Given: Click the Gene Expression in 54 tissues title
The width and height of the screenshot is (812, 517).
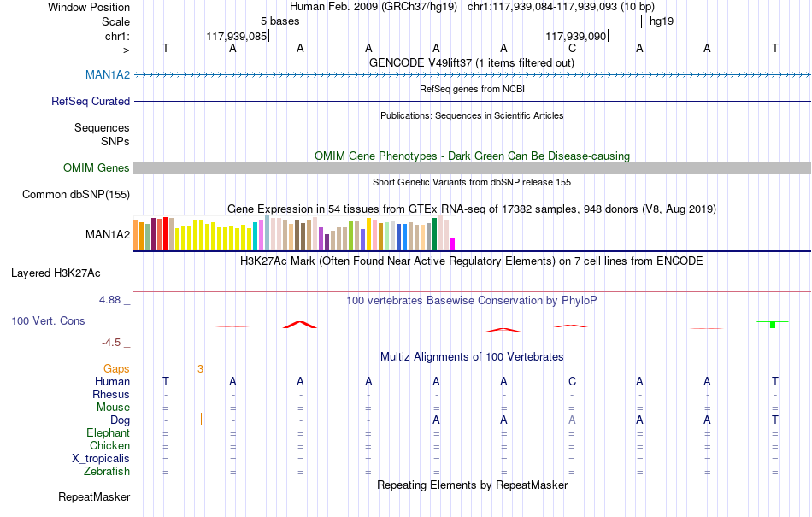Looking at the screenshot, I should 472,209.
